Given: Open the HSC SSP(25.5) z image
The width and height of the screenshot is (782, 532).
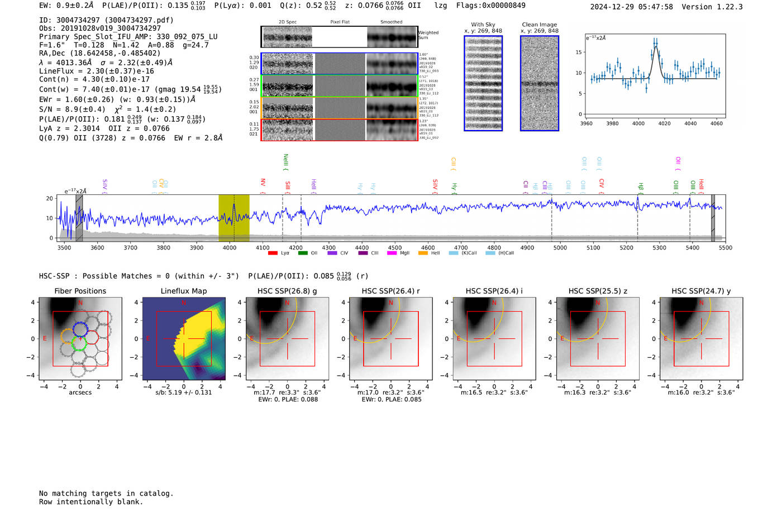Looking at the screenshot, I should 598,338.
